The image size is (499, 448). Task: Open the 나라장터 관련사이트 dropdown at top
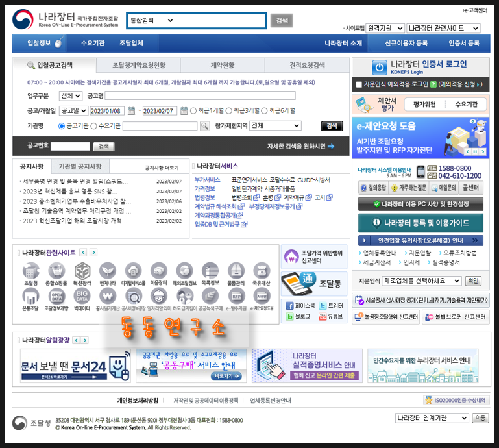coord(444,29)
